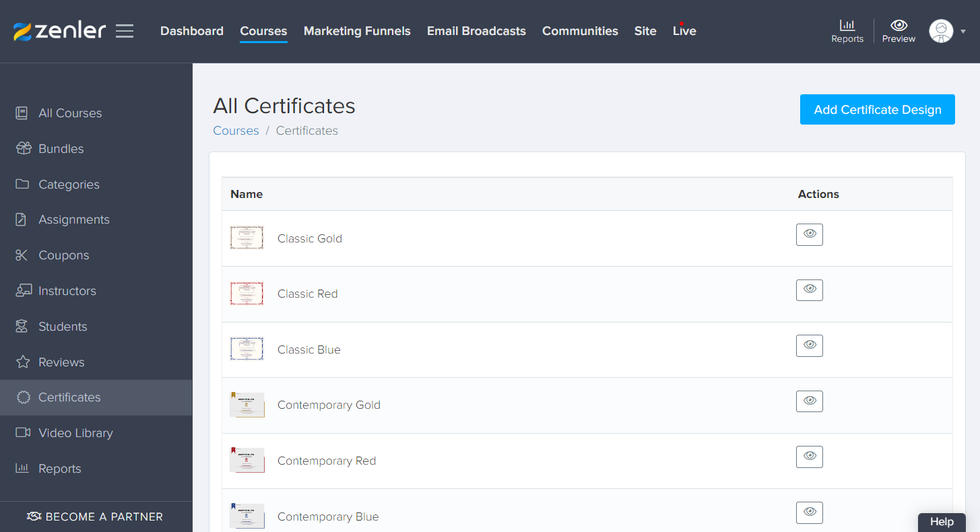Toggle the hamburger sidebar menu icon
This screenshot has width=980, height=532.
125,31
